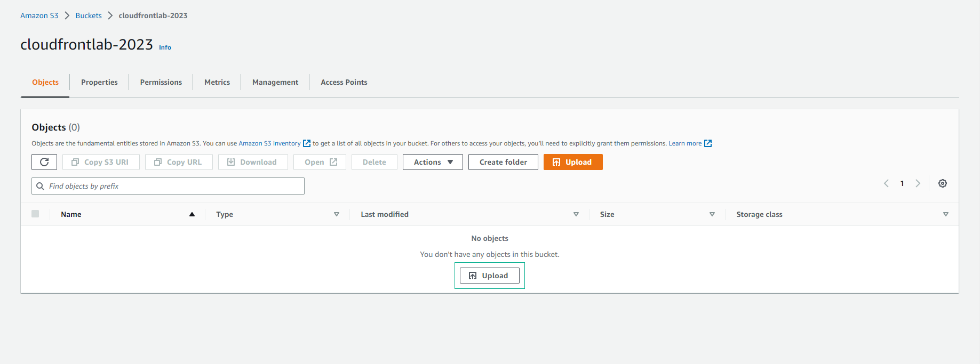980x364 pixels.
Task: Click Info link beside bucket name
Action: pos(165,47)
